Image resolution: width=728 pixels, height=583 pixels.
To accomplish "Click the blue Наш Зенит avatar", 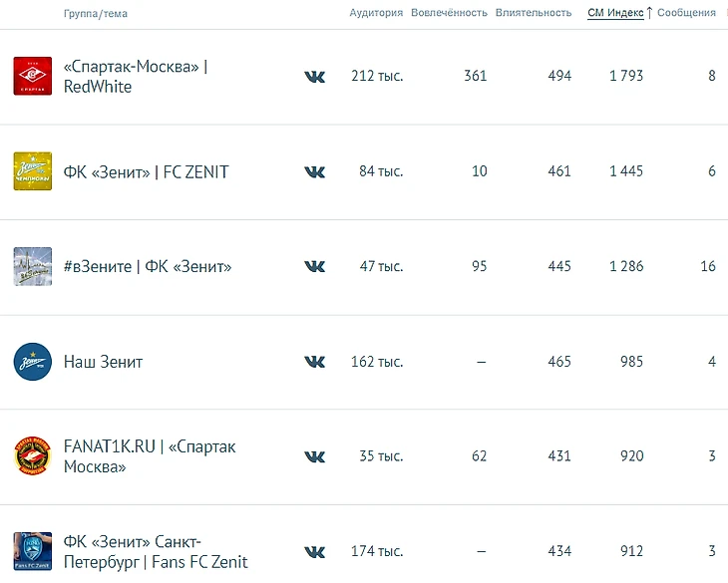I will pos(32,362).
